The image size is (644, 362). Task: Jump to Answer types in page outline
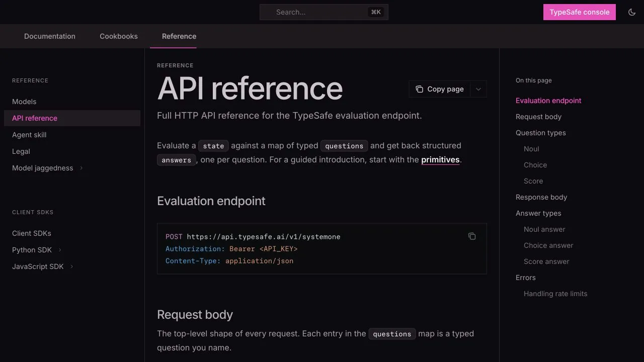pos(538,213)
